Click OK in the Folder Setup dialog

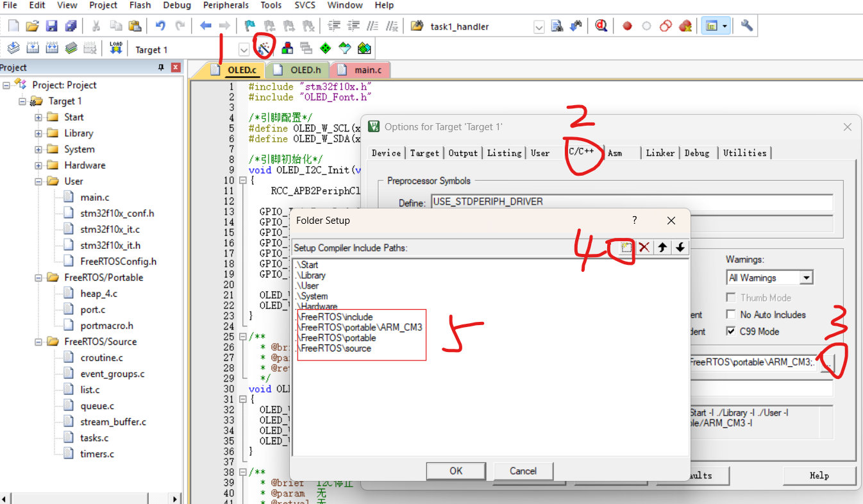tap(456, 471)
